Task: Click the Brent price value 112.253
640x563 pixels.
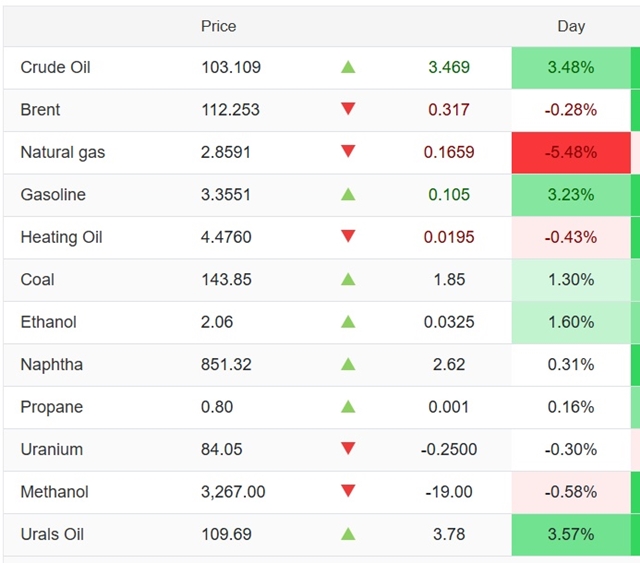Action: pos(230,109)
